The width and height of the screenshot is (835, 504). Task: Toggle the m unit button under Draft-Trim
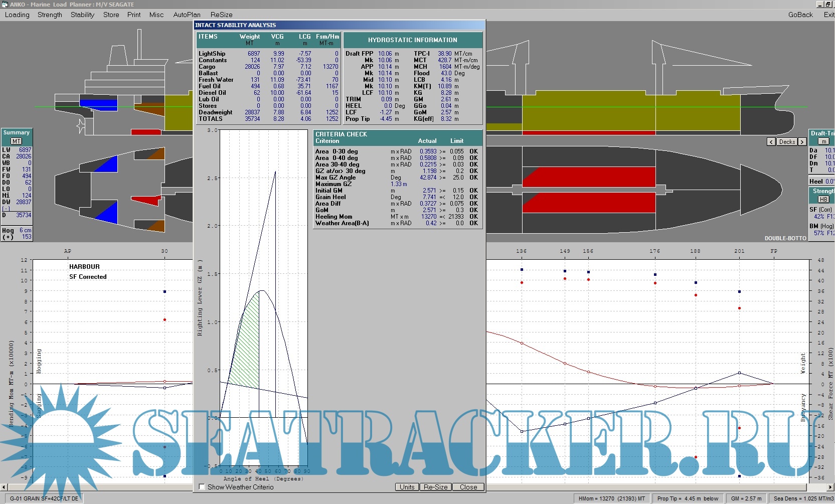tap(823, 142)
